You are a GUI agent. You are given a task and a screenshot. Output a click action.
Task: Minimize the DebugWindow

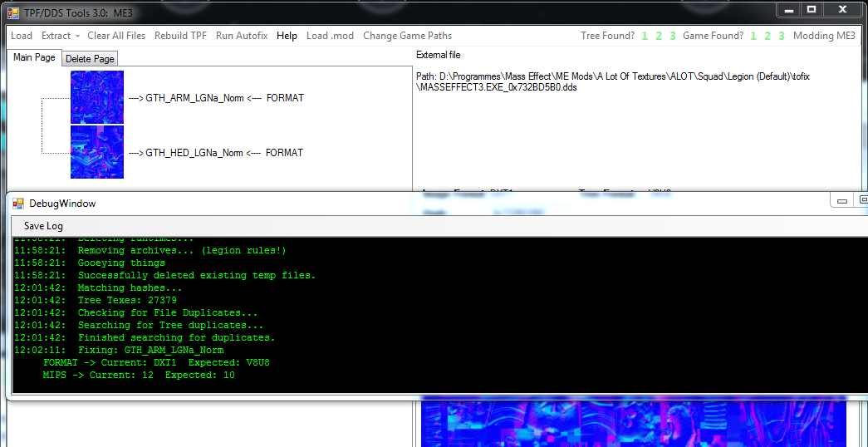[x=842, y=201]
